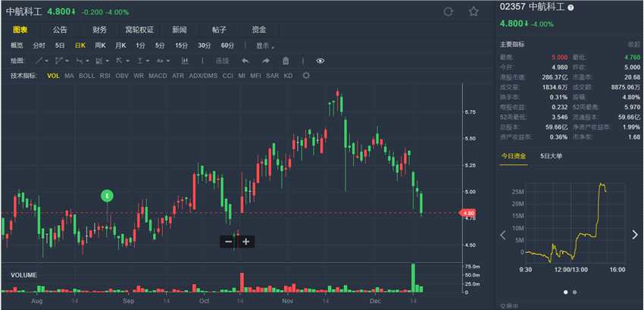Toggle the MACD indicator
Screen dimensions: 644x310
(x=158, y=76)
